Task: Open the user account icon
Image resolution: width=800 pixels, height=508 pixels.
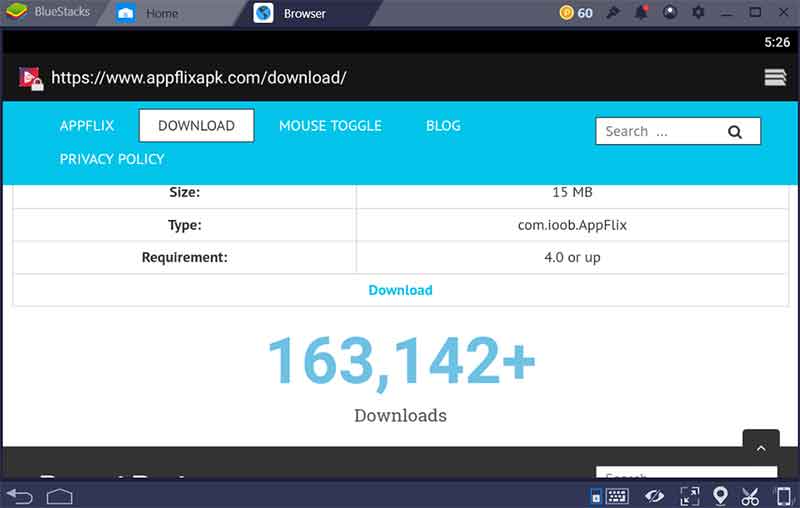Action: 670,12
